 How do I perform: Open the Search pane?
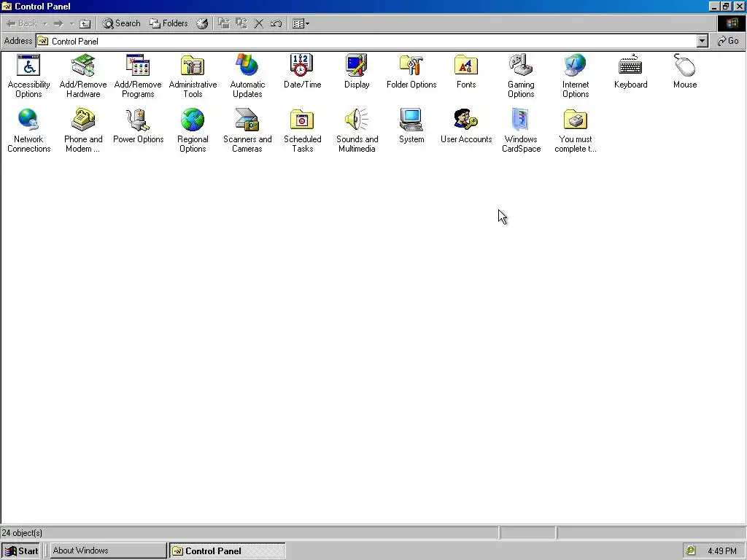pyautogui.click(x=121, y=23)
